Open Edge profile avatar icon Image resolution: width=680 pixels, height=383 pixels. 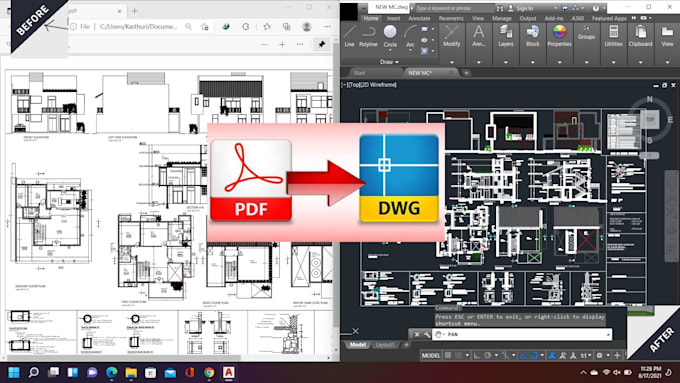click(x=307, y=26)
